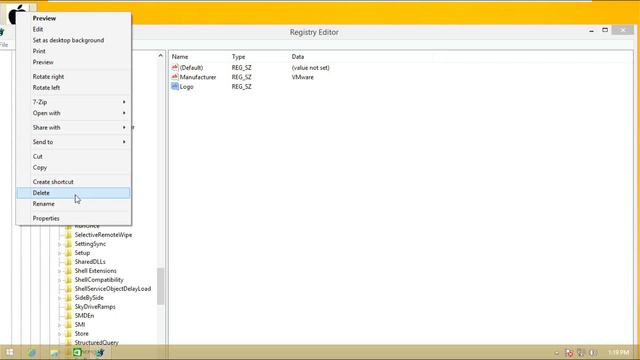
Task: Select Set as desktop background
Action: [73, 40]
